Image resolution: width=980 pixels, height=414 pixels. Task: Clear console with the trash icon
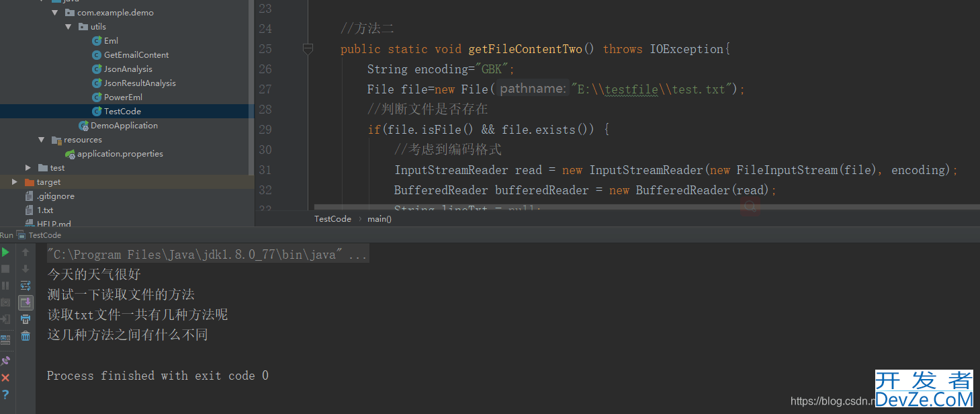tap(26, 336)
